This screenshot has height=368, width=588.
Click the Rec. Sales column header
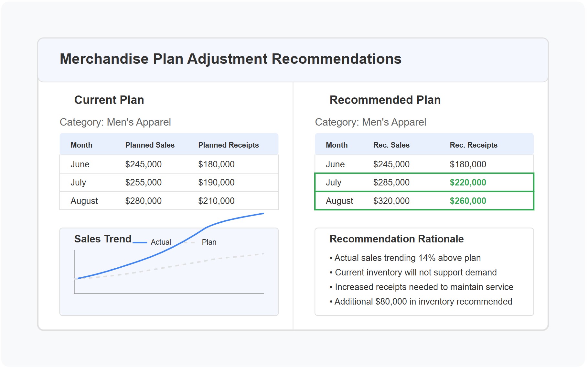tap(391, 145)
